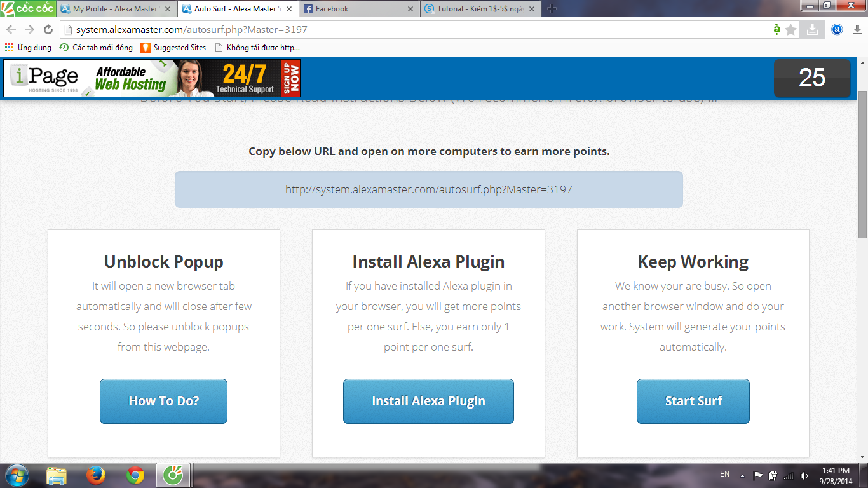
Task: Click the battery power icon in tray
Action: click(773, 475)
